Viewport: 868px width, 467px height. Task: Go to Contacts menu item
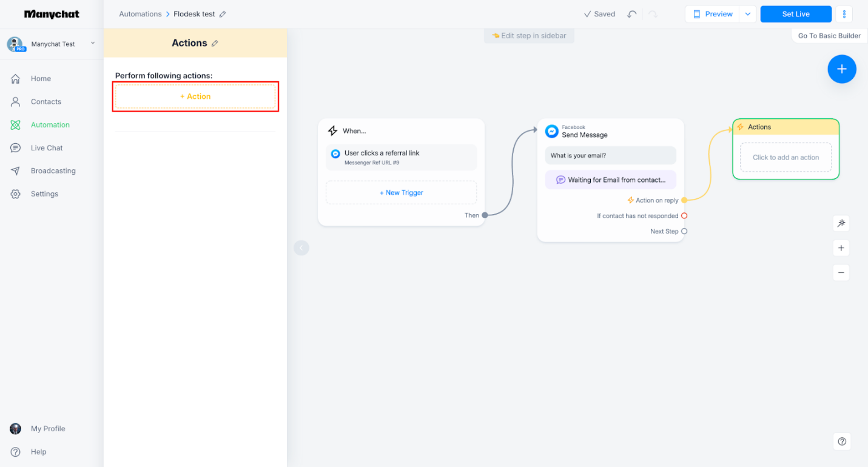tap(46, 101)
